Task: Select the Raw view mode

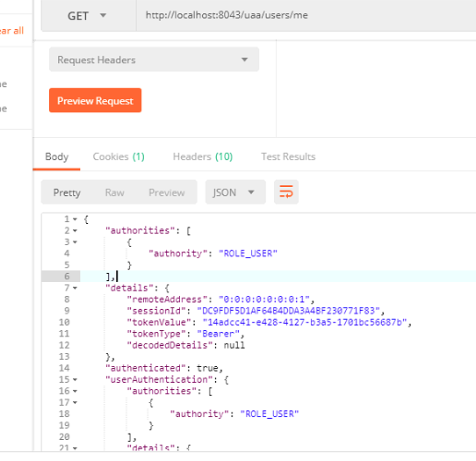Action: 115,192
